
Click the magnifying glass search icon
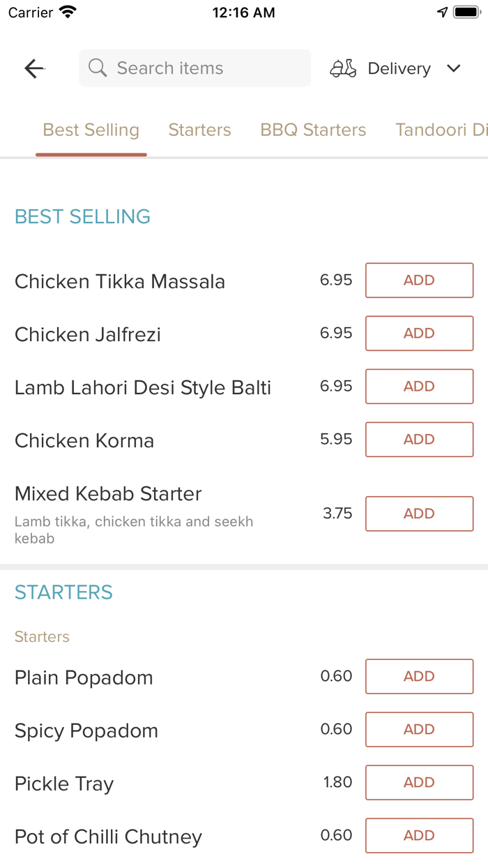[x=97, y=68]
